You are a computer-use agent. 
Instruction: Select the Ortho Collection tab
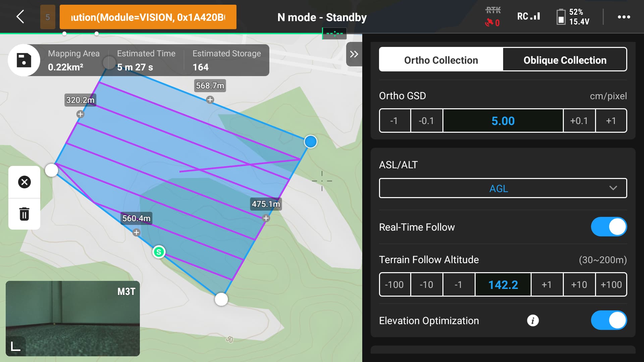[x=441, y=60]
